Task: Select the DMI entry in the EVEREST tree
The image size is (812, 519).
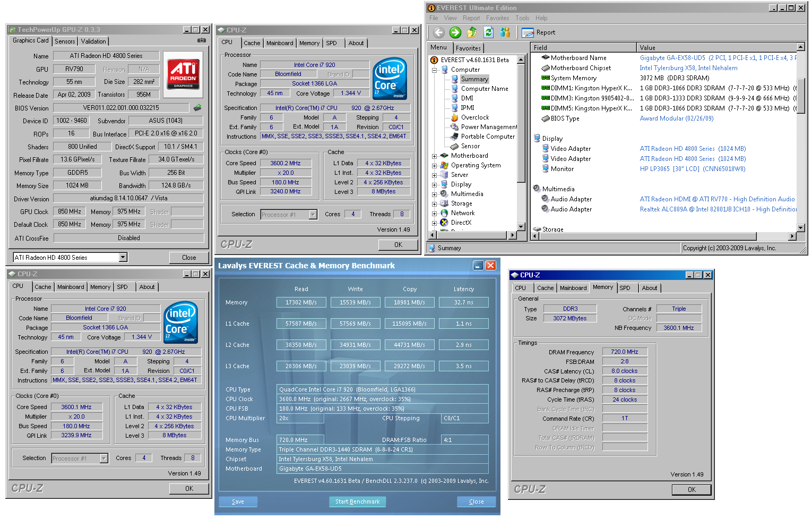Action: click(467, 98)
